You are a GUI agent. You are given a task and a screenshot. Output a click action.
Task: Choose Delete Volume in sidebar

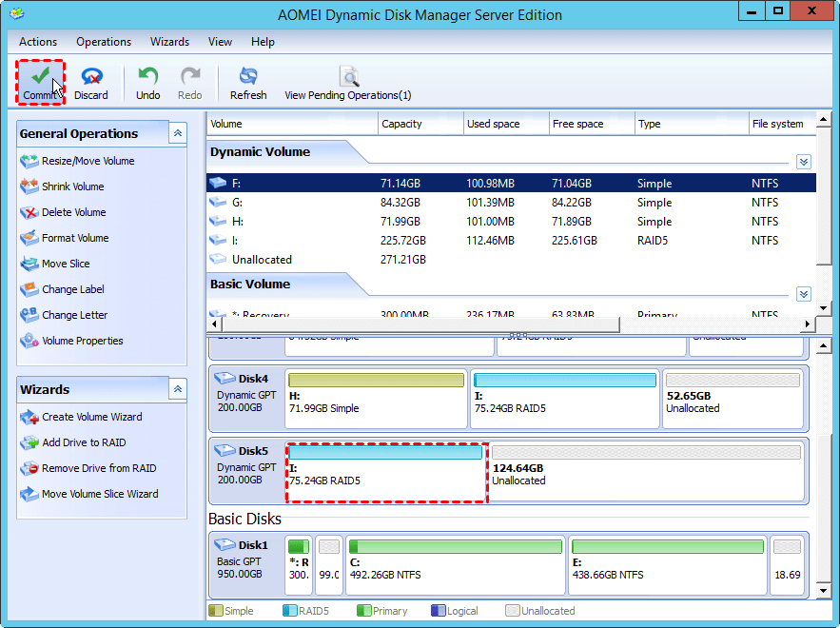coord(73,212)
